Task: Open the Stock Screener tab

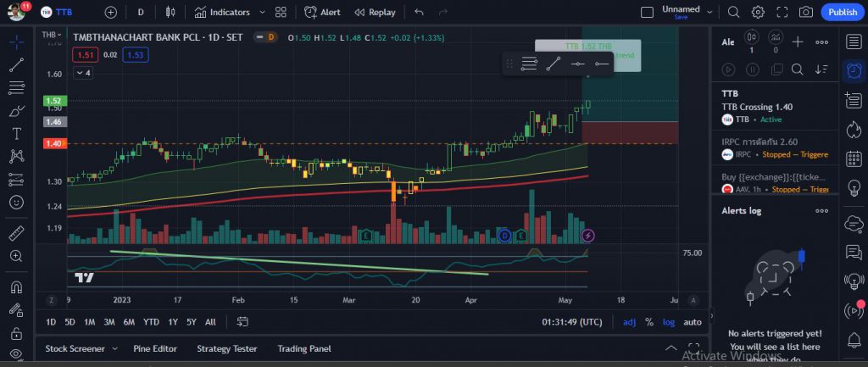Action: pyautogui.click(x=75, y=348)
